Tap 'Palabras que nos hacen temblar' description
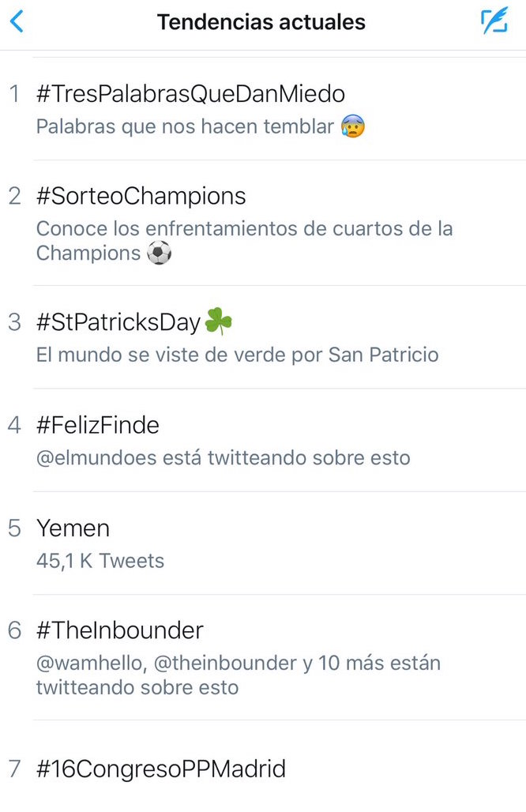526x812 pixels. (x=185, y=126)
